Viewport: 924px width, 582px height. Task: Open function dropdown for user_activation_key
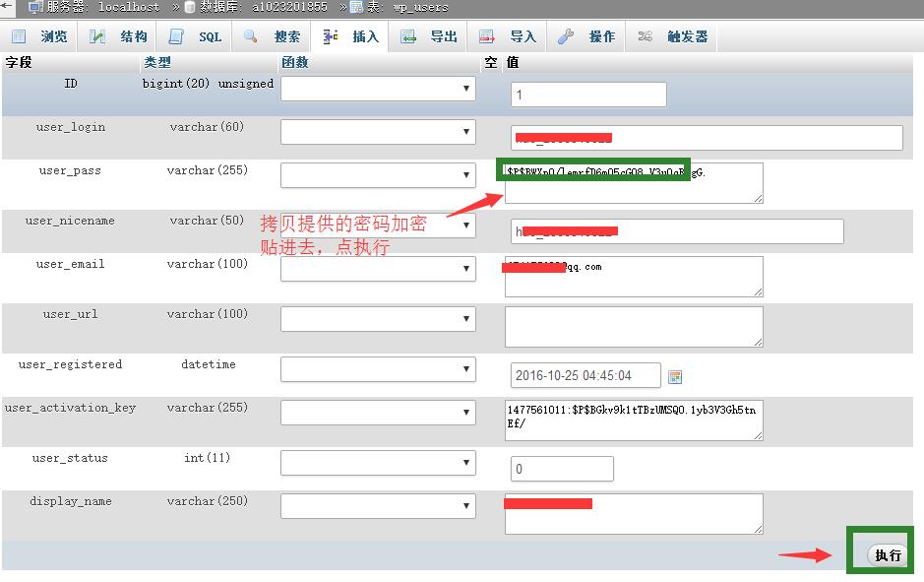pos(378,413)
